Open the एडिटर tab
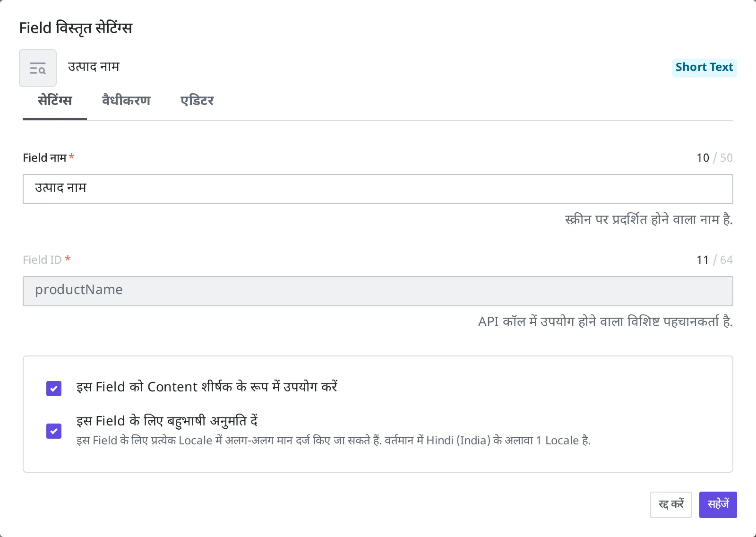 (x=197, y=101)
